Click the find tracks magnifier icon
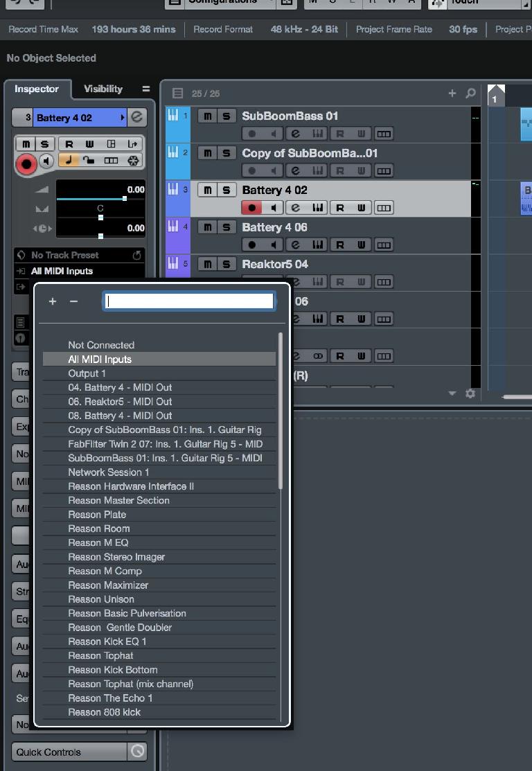 470,93
